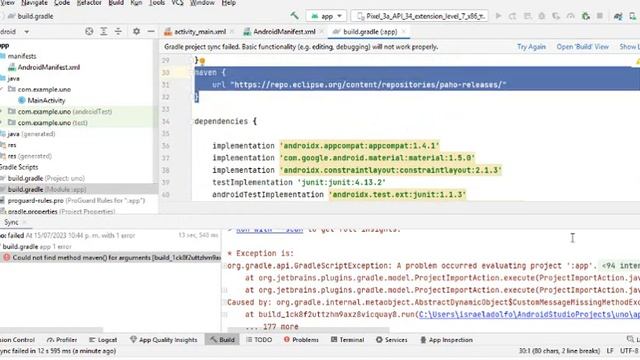This screenshot has width=640, height=360.
Task: Click the LF line separator in status bar
Action: (610, 351)
